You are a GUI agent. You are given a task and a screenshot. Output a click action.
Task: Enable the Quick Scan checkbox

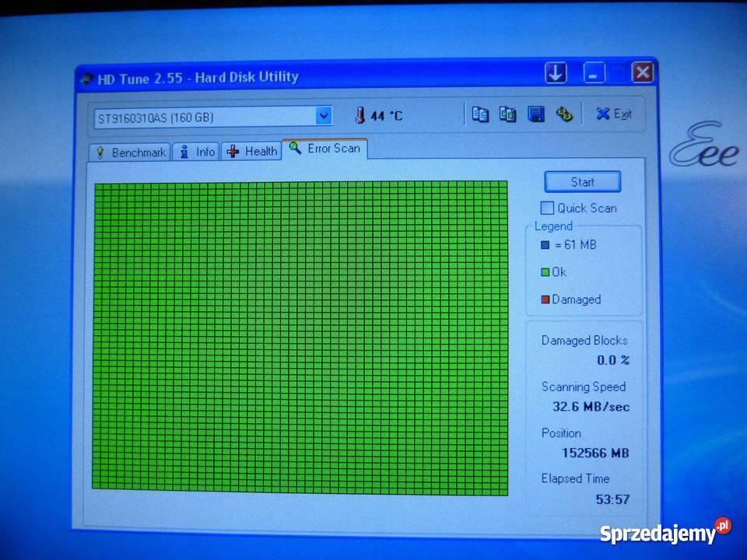(x=548, y=208)
